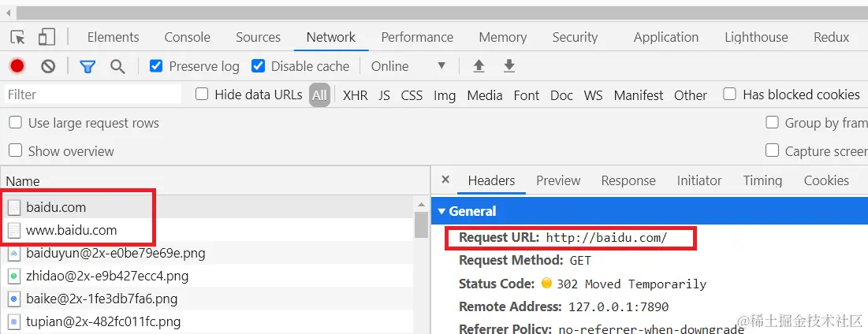The image size is (868, 334).
Task: Uncheck Preserve log checkbox
Action: pos(156,66)
